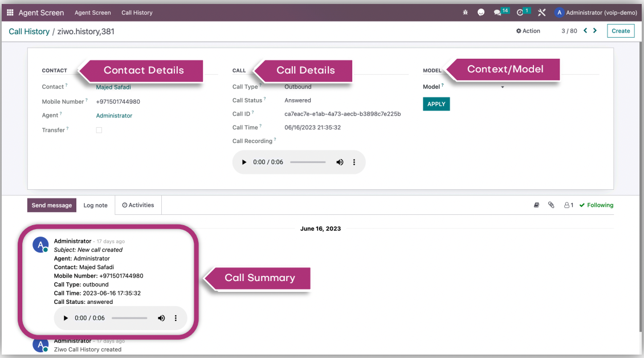644x358 pixels.
Task: Click the Following button
Action: 596,205
